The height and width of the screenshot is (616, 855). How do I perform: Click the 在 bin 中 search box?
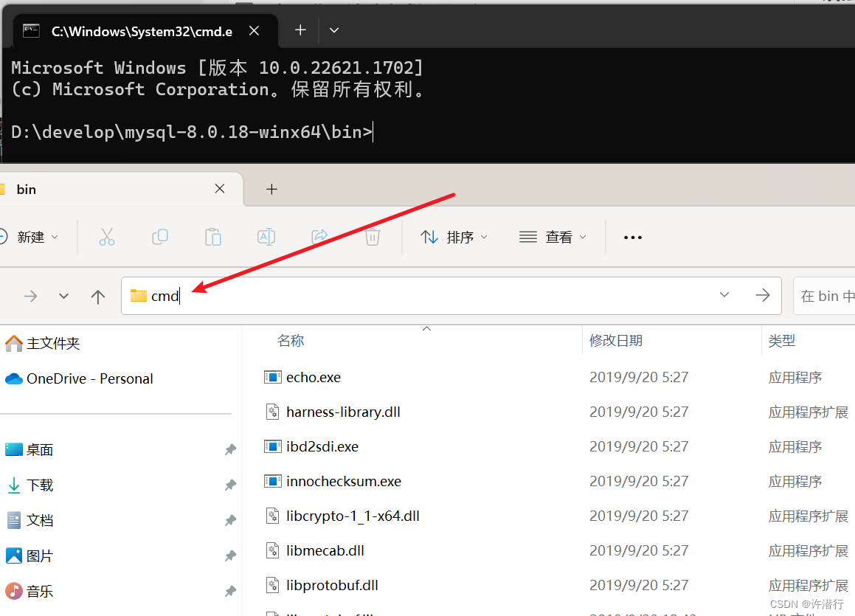click(x=825, y=295)
